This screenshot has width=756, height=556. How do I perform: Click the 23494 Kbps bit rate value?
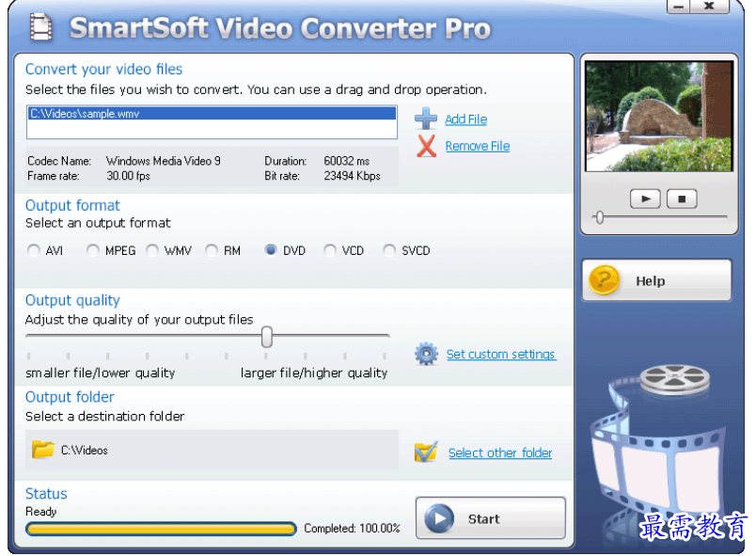(x=352, y=176)
